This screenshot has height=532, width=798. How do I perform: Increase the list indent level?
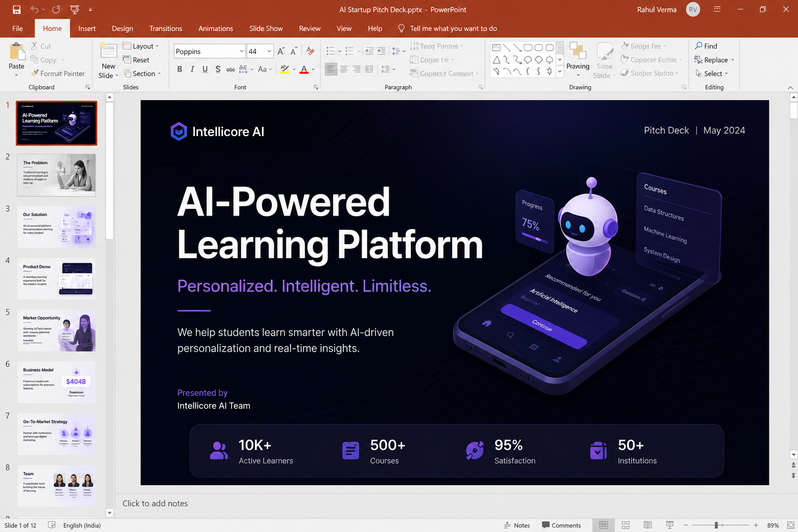[x=381, y=51]
